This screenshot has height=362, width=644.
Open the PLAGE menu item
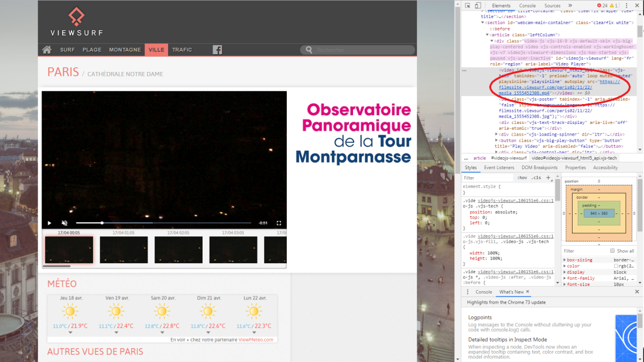pyautogui.click(x=92, y=50)
